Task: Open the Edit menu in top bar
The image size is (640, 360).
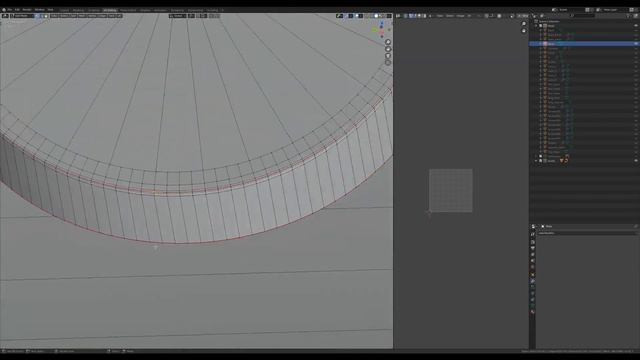Action: 17,9
